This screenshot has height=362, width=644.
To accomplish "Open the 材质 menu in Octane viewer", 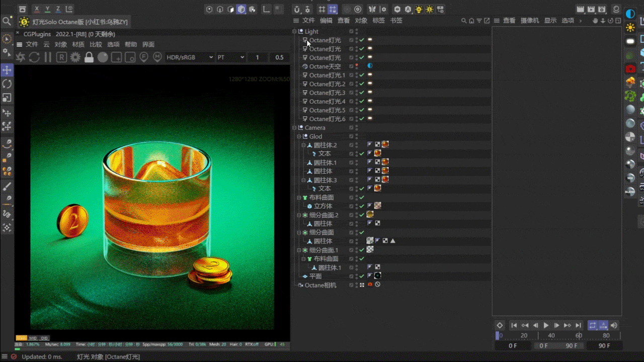I will 78,44.
